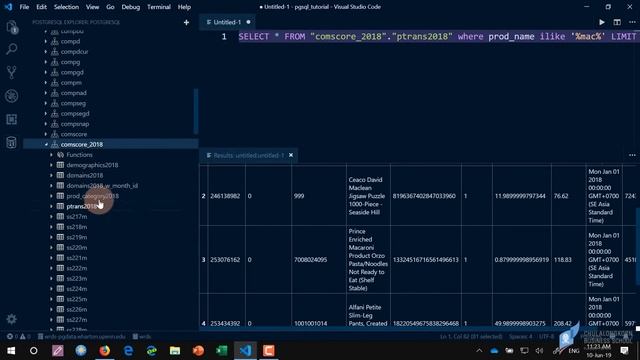Open Excel from the taskbar
The height and width of the screenshot is (360, 640).
(x=222, y=351)
